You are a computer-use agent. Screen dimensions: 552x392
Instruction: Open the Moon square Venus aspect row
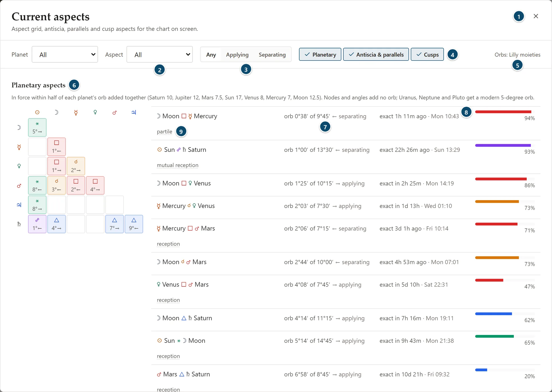tap(346, 185)
